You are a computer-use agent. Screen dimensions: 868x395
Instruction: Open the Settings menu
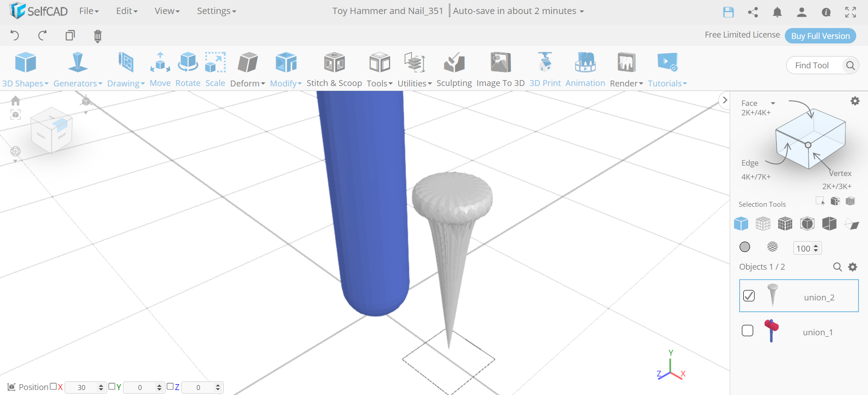pos(216,11)
